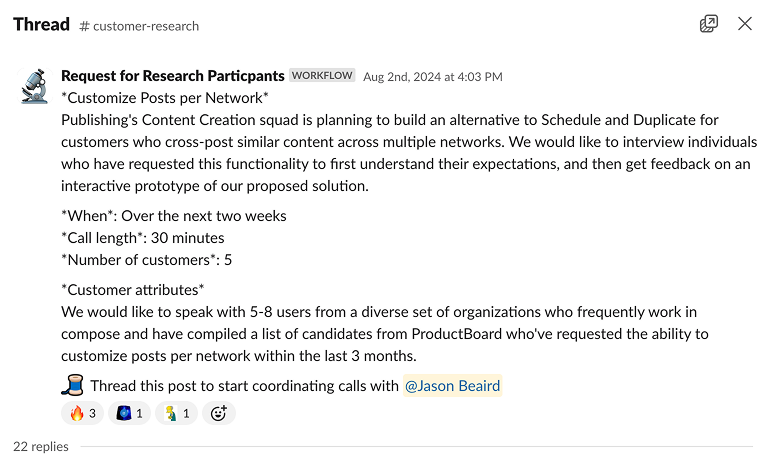Click the 22 replies label
This screenshot has width=761, height=459.
(41, 446)
